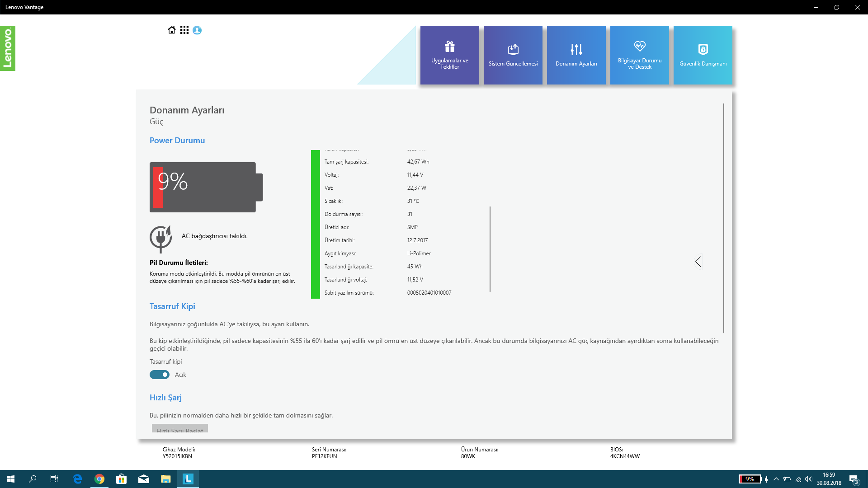Screen dimensions: 868x488
Task: Open the Windows notification center
Action: tap(854, 479)
